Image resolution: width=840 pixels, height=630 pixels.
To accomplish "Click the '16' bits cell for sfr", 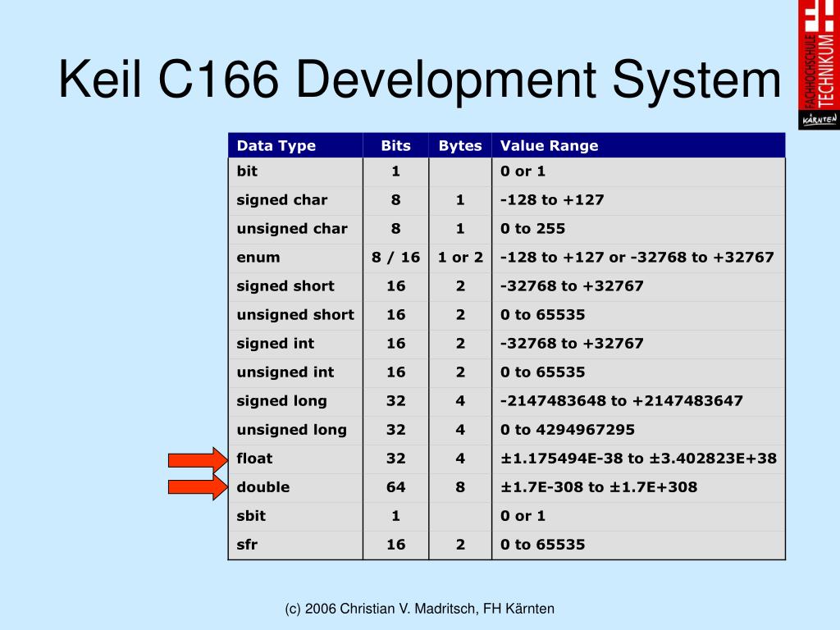I will tap(396, 545).
